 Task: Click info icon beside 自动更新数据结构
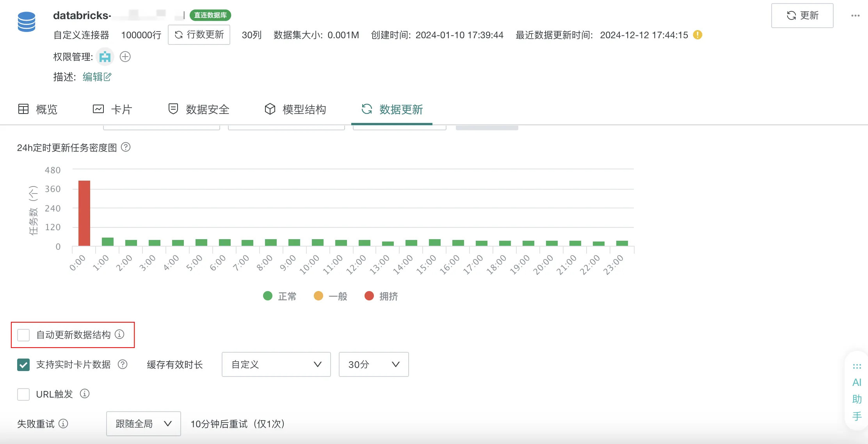[x=120, y=334]
